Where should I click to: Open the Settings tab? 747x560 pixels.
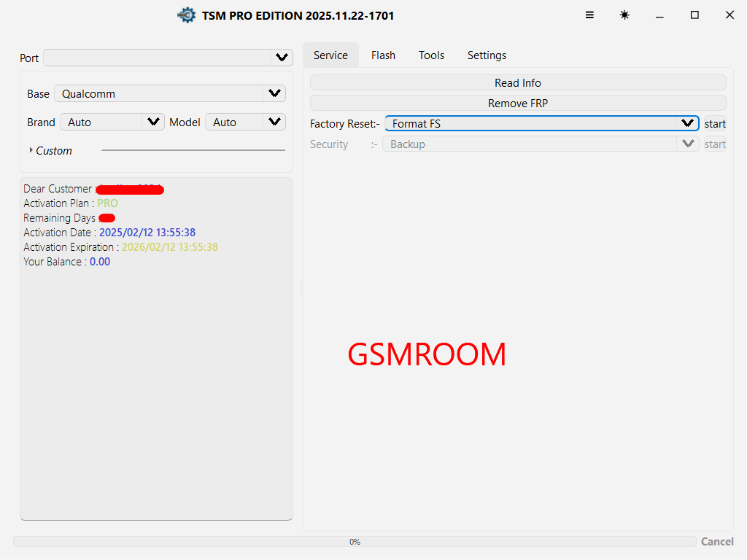(487, 55)
